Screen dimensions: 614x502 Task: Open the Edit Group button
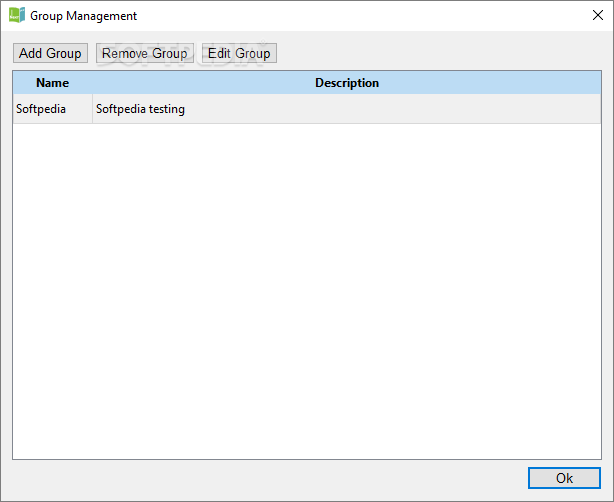[239, 53]
